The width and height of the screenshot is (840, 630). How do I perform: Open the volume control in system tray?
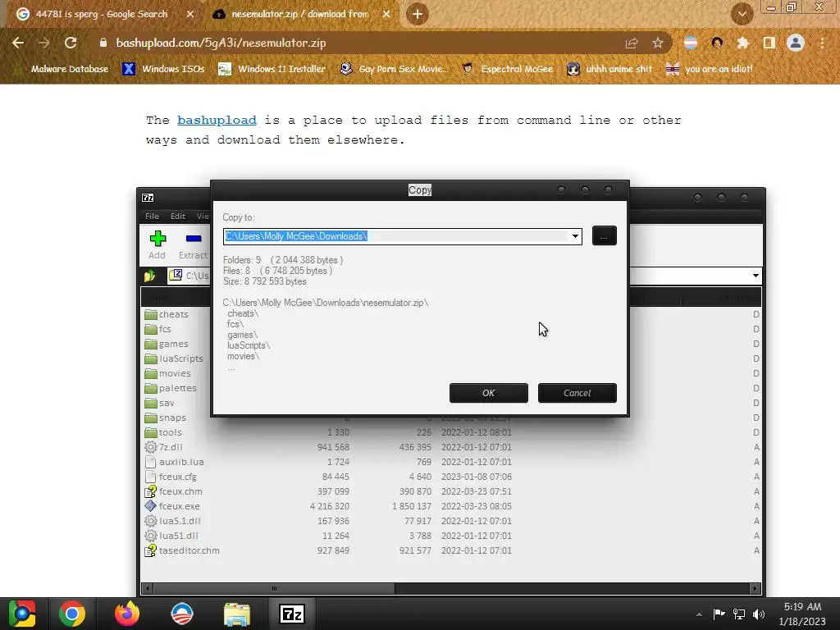759,614
